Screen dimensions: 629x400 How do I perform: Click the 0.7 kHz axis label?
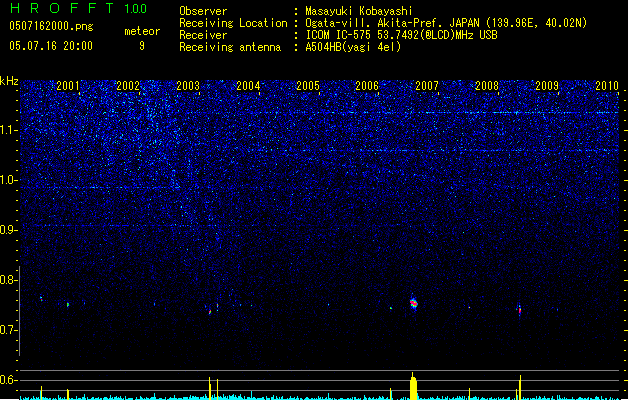click(x=9, y=330)
